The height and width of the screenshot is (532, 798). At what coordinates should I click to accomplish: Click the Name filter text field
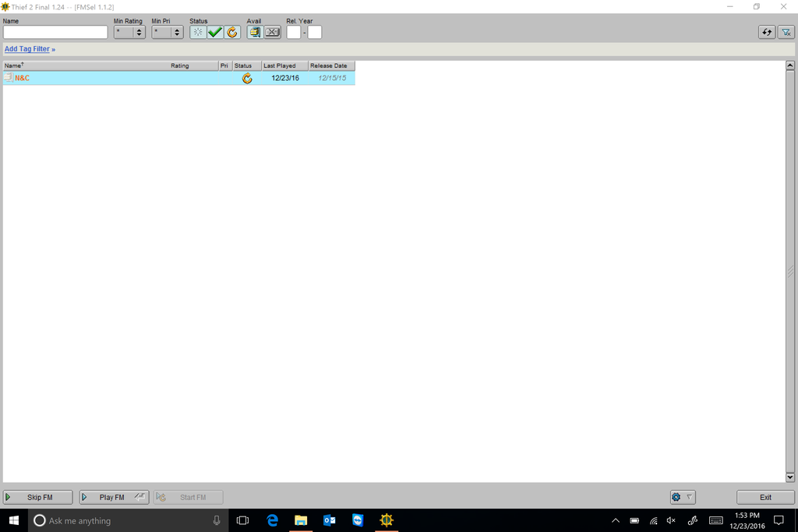pyautogui.click(x=55, y=33)
